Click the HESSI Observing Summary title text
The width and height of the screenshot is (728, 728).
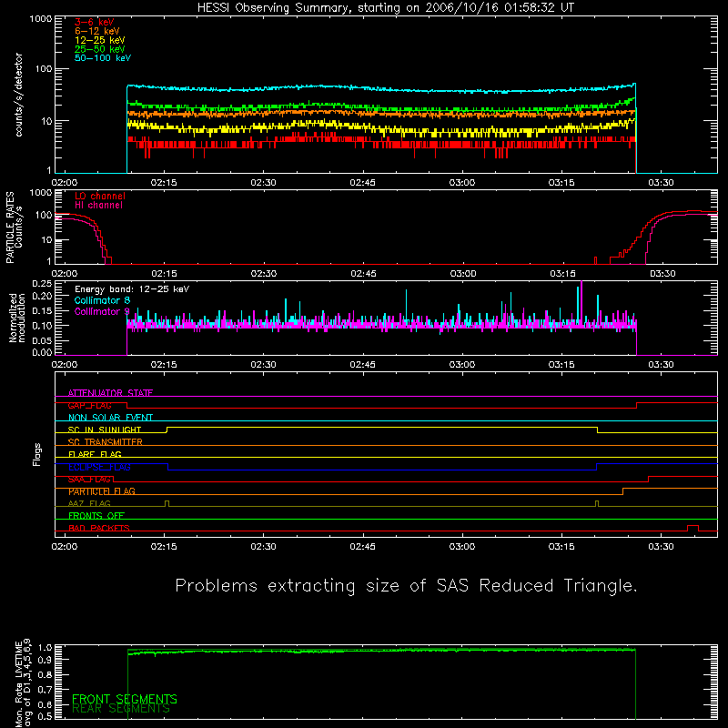pos(385,8)
